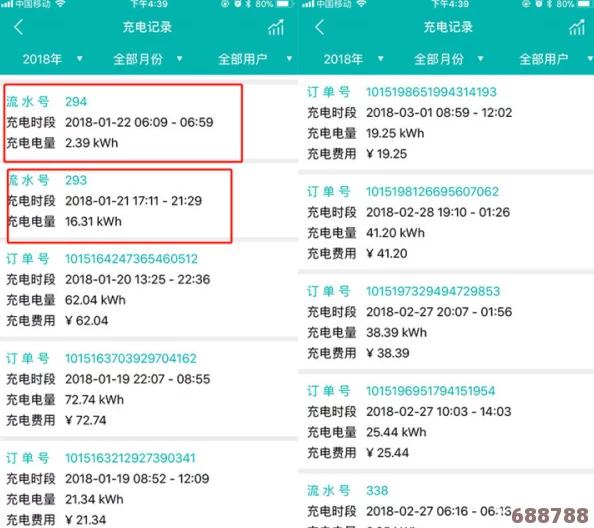594x528 pixels.
Task: Tap charging amount 19.25 kWh
Action: pyautogui.click(x=395, y=133)
